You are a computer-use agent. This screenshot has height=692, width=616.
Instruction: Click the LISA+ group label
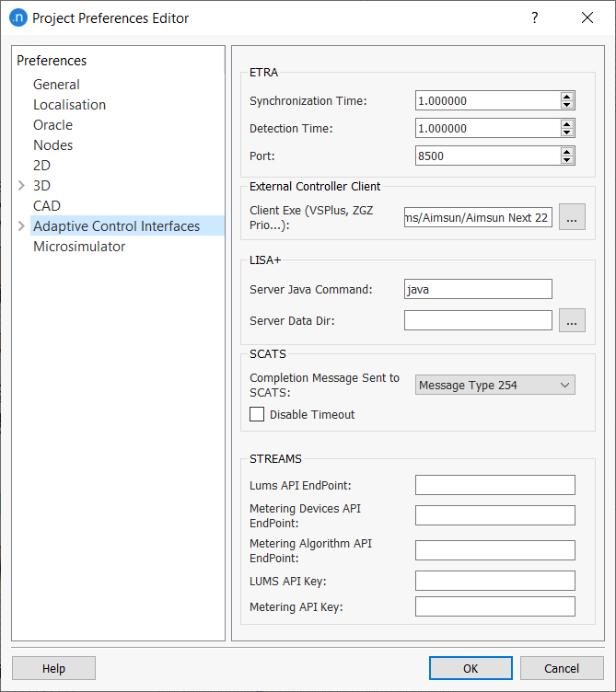click(x=265, y=259)
